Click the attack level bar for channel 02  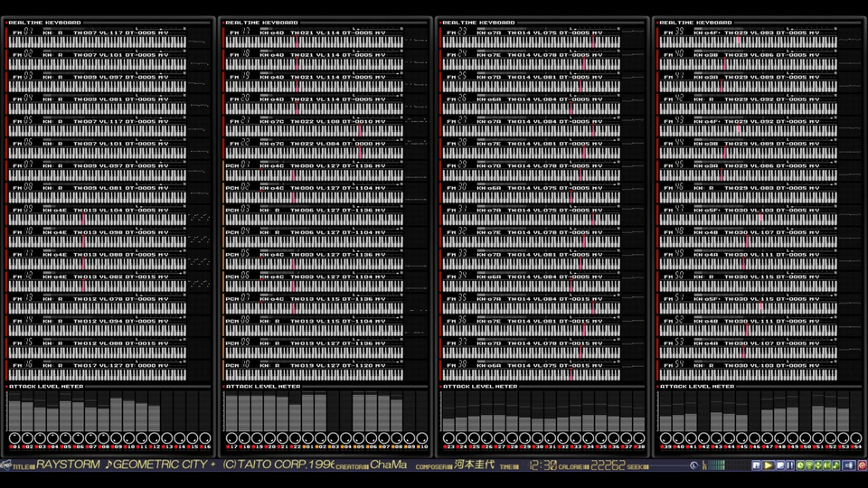pos(27,411)
